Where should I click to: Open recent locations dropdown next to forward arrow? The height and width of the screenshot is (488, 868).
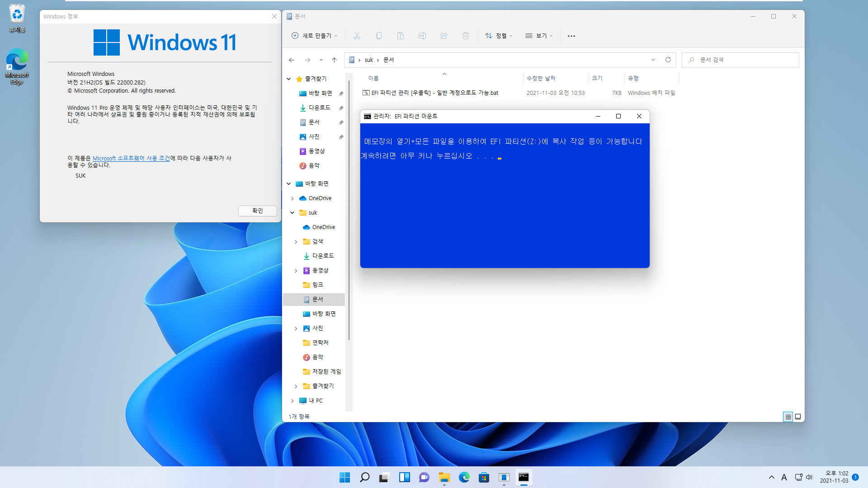coord(321,60)
